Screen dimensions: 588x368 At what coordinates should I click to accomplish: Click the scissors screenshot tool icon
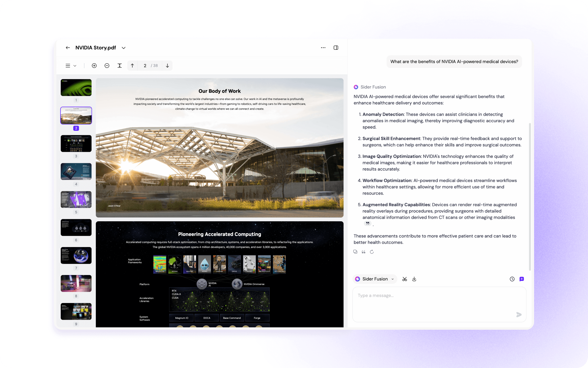coord(404,279)
